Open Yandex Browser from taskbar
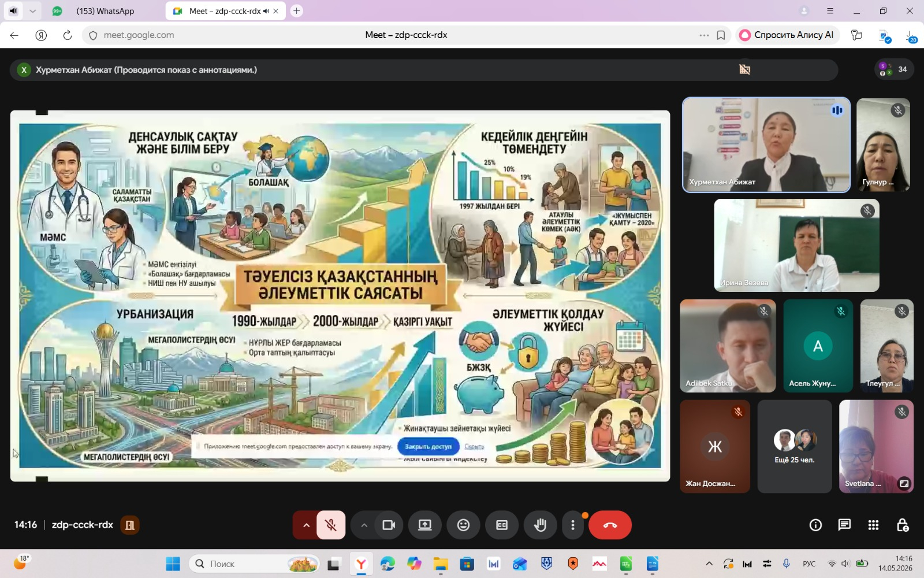This screenshot has width=924, height=578. (x=361, y=564)
